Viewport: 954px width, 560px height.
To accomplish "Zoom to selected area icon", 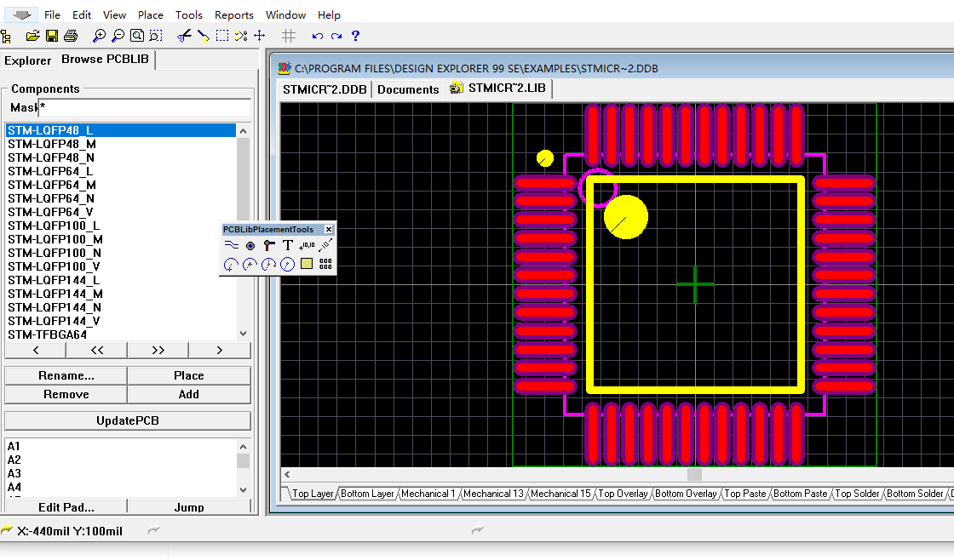I will [x=156, y=36].
